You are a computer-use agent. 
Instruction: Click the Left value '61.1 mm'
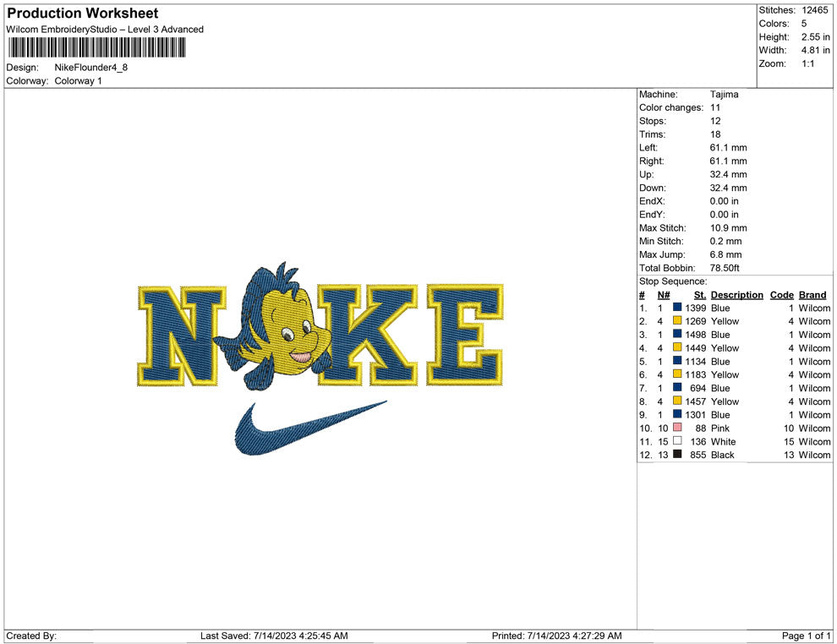click(x=728, y=147)
